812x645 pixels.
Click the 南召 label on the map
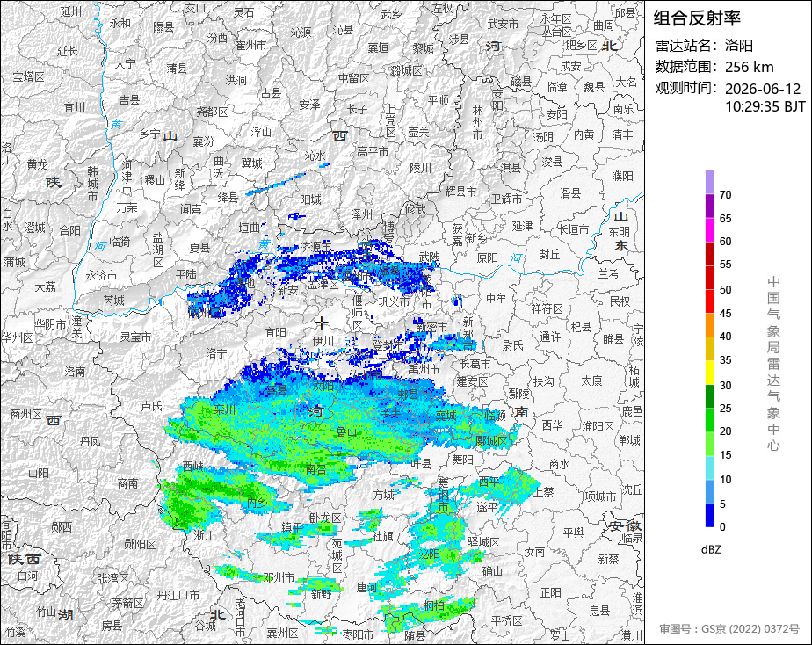pos(315,469)
